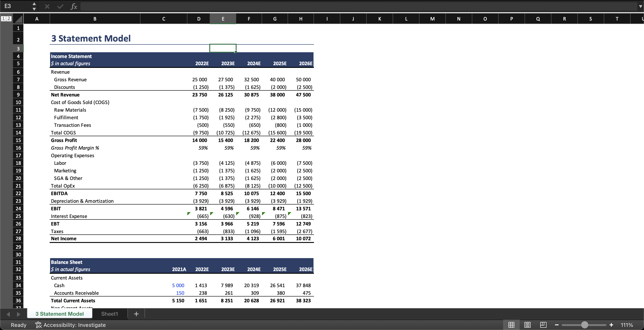The width and height of the screenshot is (644, 330).
Task: Select the Gross Profit Margin % label
Action: pyautogui.click(x=75, y=148)
